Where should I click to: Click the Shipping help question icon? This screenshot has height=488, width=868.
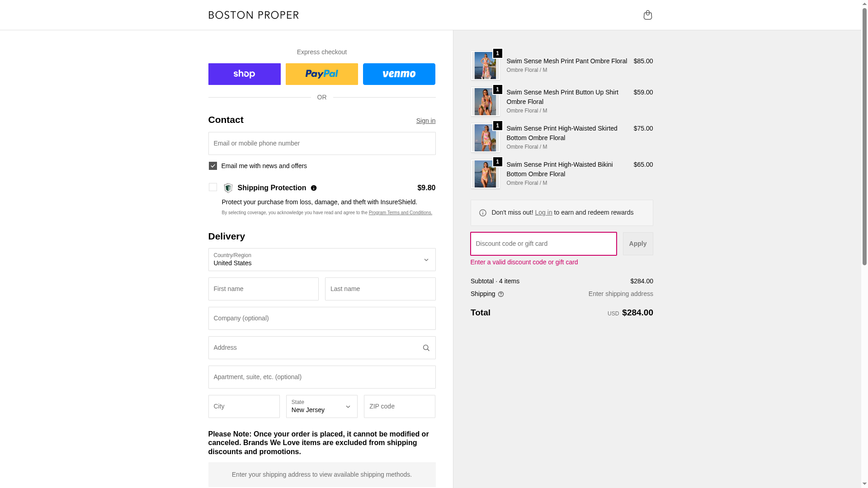point(501,294)
